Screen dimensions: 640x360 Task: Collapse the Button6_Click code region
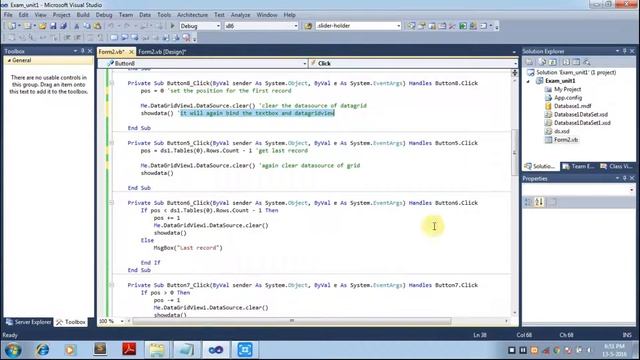(x=111, y=203)
